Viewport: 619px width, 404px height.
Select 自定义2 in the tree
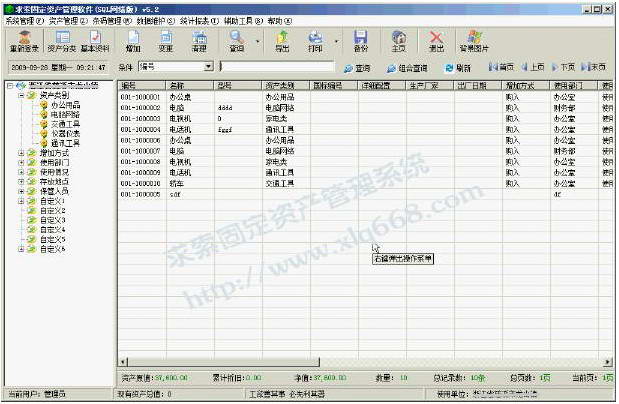(x=53, y=210)
